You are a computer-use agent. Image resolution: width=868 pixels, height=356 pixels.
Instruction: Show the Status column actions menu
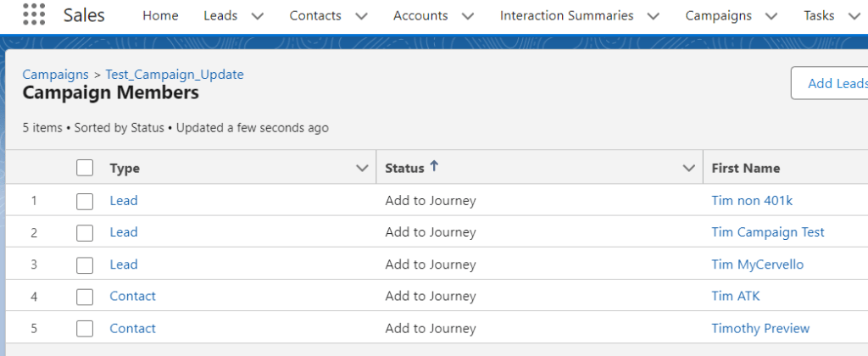coord(689,169)
